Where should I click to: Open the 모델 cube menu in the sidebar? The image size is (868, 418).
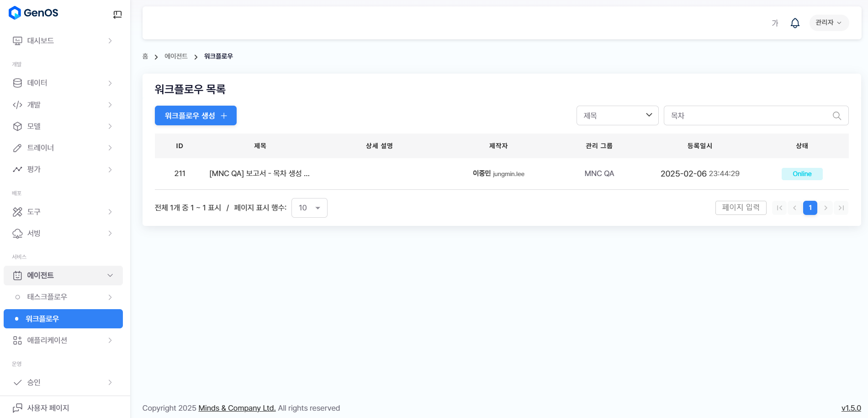click(x=63, y=126)
